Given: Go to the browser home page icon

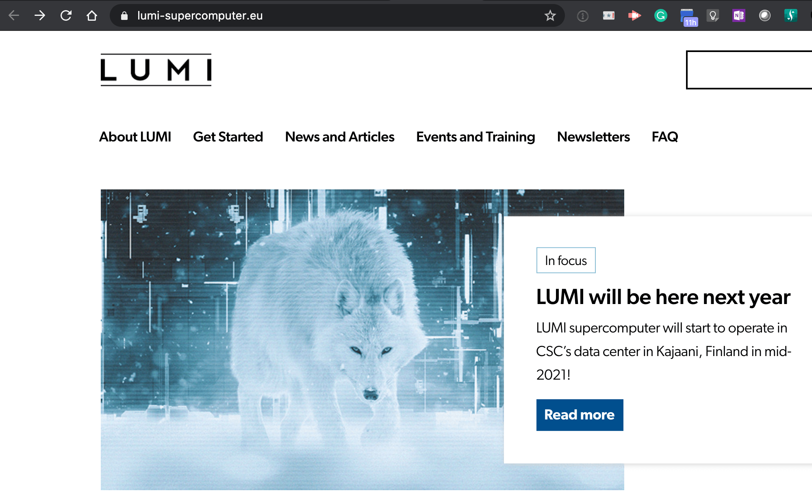Looking at the screenshot, I should tap(92, 15).
